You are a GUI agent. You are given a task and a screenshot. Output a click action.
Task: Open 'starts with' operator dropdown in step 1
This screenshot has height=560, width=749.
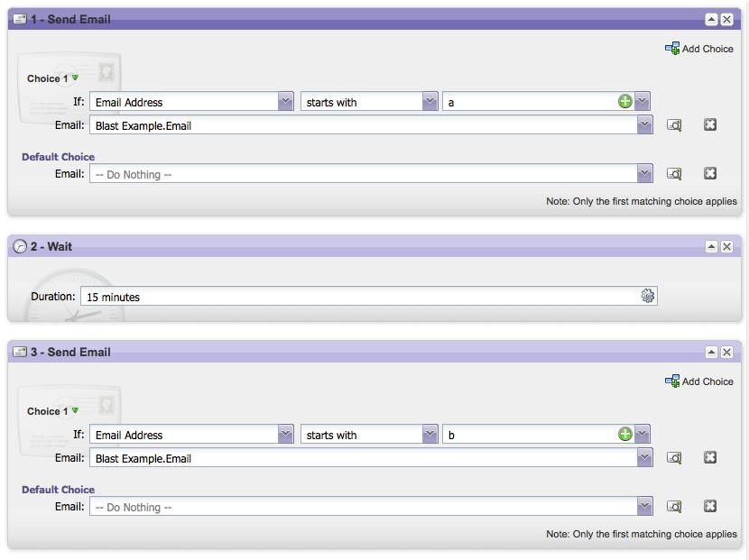[430, 102]
